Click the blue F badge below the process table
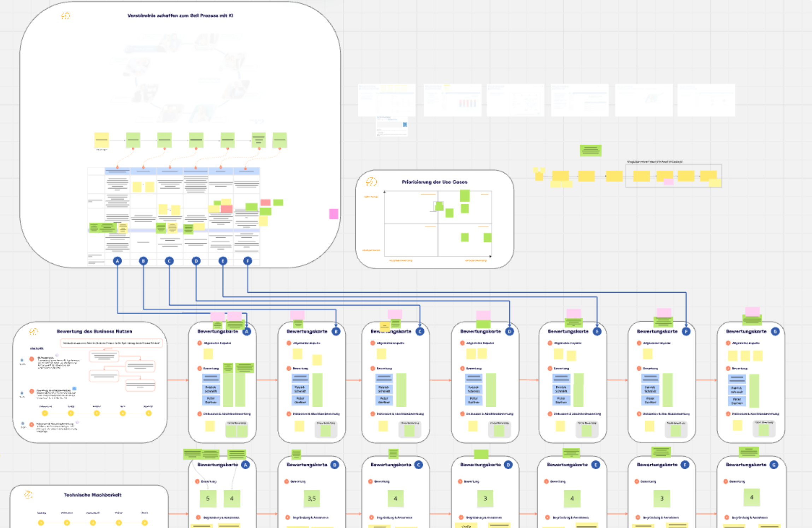Screen dimensions: 812x528 (x=247, y=261)
